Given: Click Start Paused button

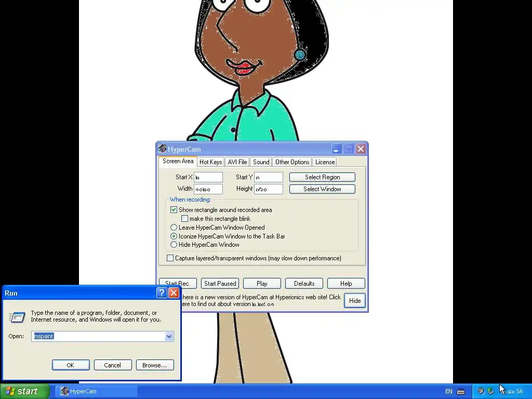Looking at the screenshot, I should [x=220, y=283].
